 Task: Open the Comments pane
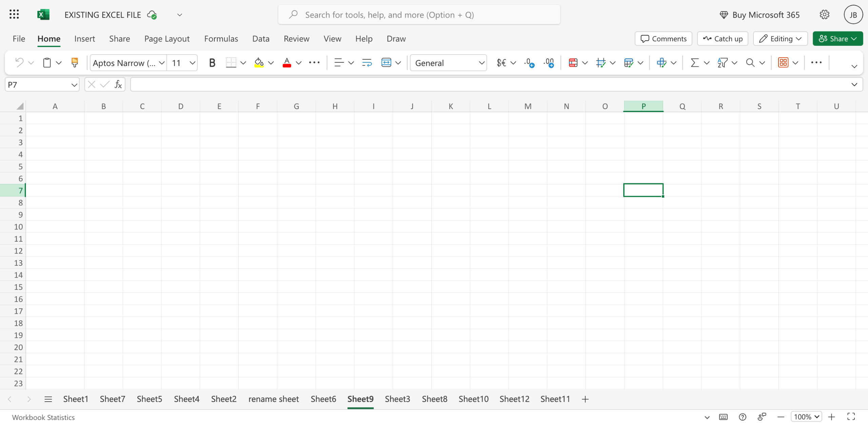coord(663,39)
